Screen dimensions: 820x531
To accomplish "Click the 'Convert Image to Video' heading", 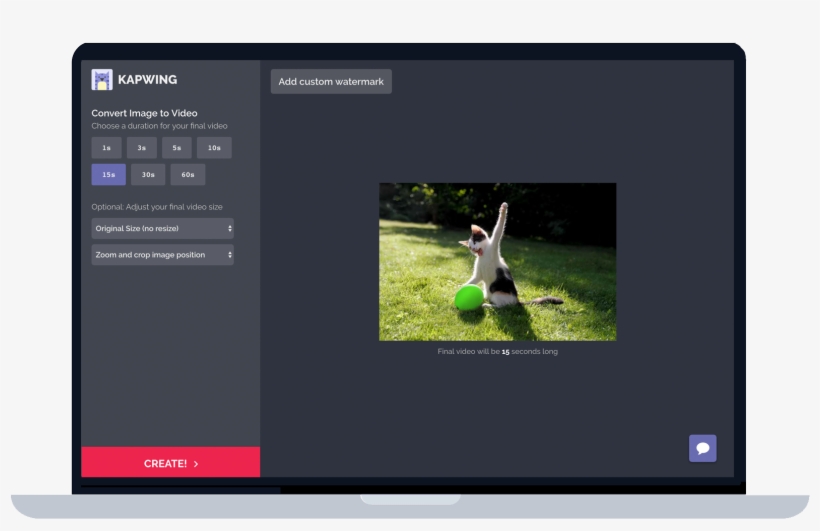I will [144, 113].
